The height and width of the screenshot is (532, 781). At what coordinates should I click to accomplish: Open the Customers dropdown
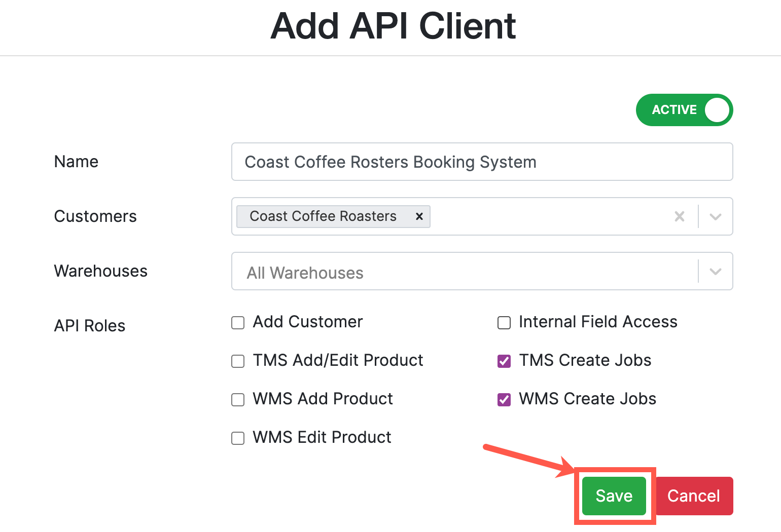pos(716,216)
